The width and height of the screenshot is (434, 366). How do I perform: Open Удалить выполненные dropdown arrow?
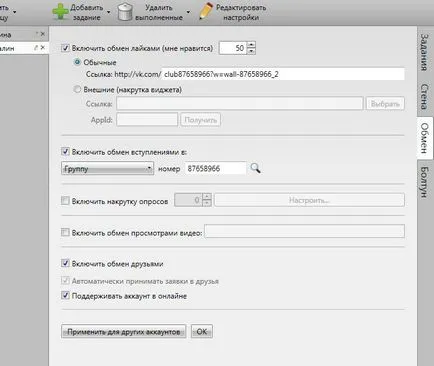pyautogui.click(x=188, y=13)
